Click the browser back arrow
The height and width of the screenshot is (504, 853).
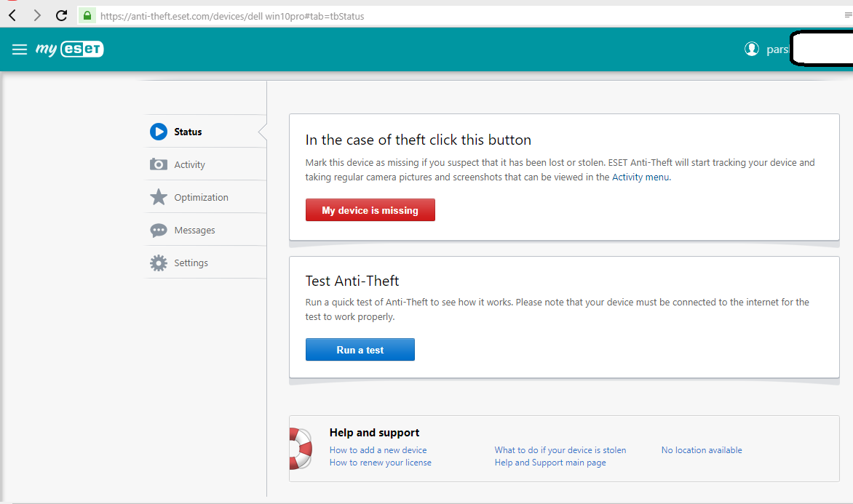[12, 15]
